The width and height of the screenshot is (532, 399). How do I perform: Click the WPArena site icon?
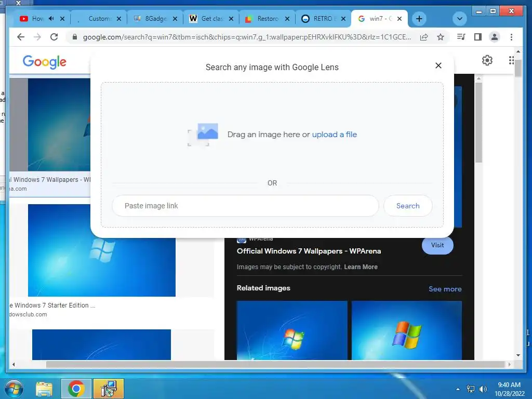click(x=241, y=240)
